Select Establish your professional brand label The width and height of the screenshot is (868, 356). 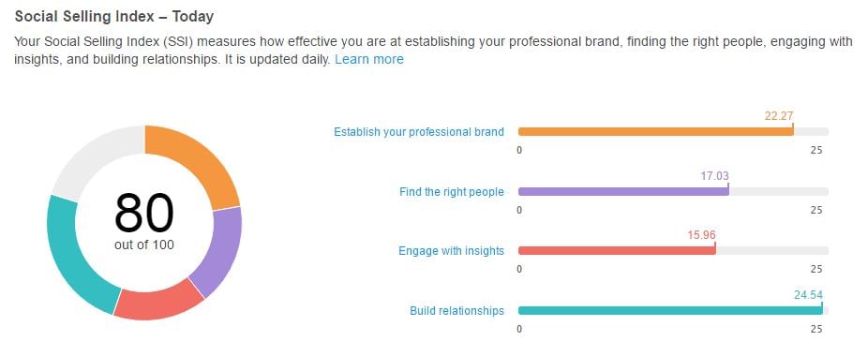pyautogui.click(x=419, y=132)
